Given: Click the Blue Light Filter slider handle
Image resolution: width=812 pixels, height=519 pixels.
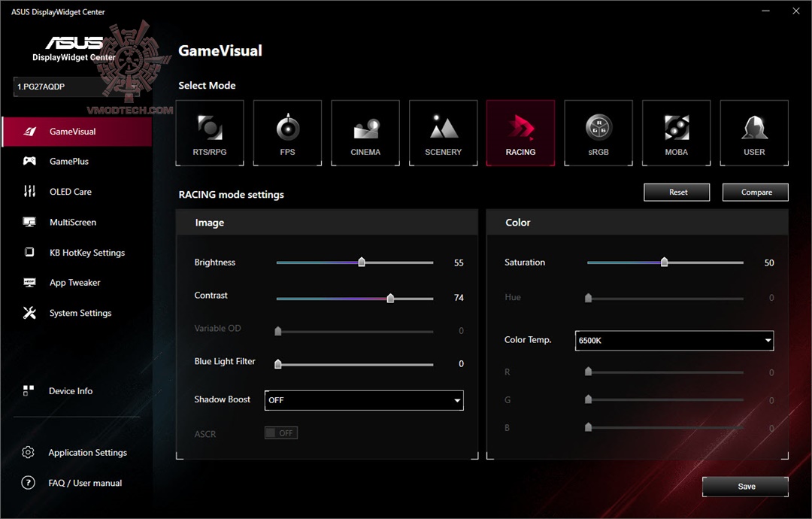Looking at the screenshot, I should click(x=278, y=364).
